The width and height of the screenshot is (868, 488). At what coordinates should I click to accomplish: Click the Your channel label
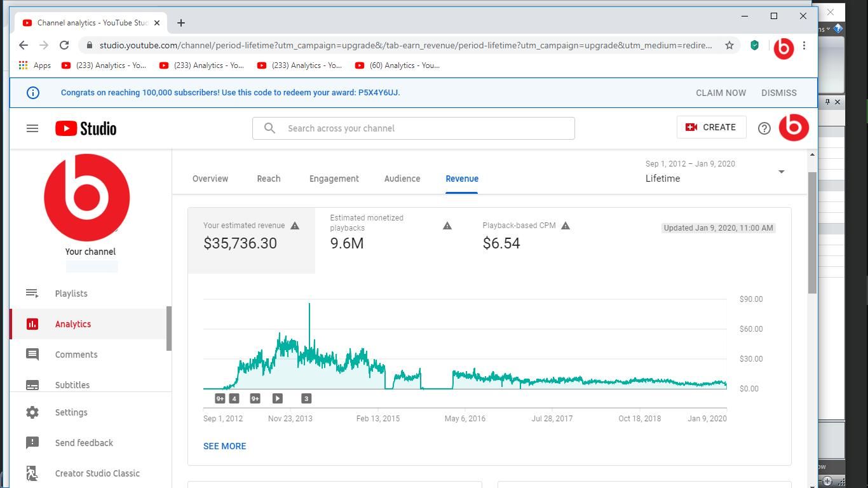click(90, 252)
